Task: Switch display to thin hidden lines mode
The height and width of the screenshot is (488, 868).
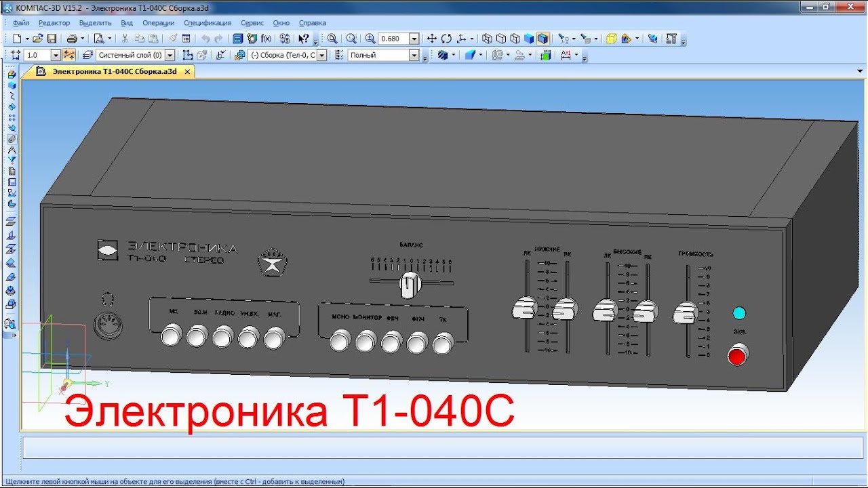Action: tap(515, 39)
